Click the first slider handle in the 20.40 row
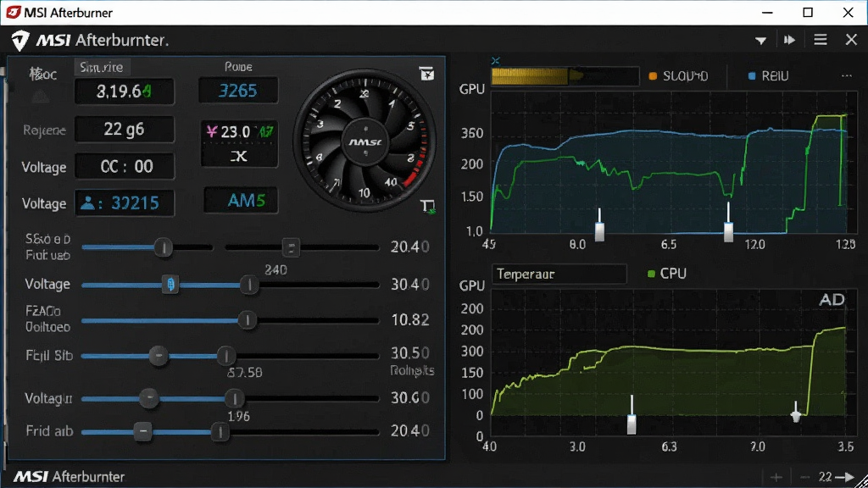 (x=164, y=247)
